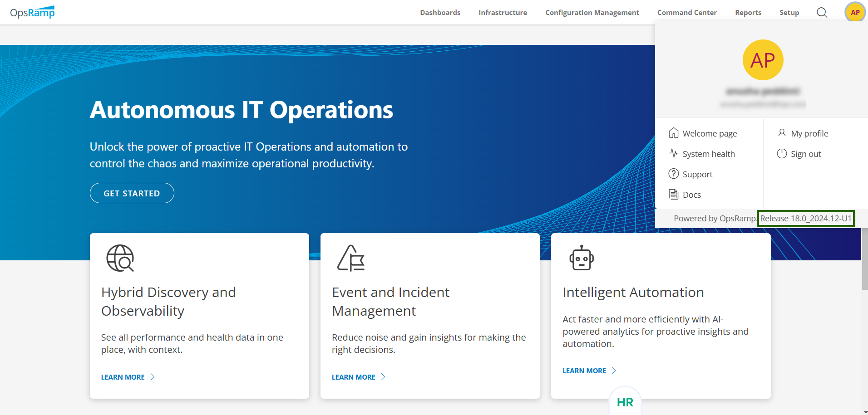Click the scrollbar down arrow
868x415 pixels.
click(x=864, y=412)
